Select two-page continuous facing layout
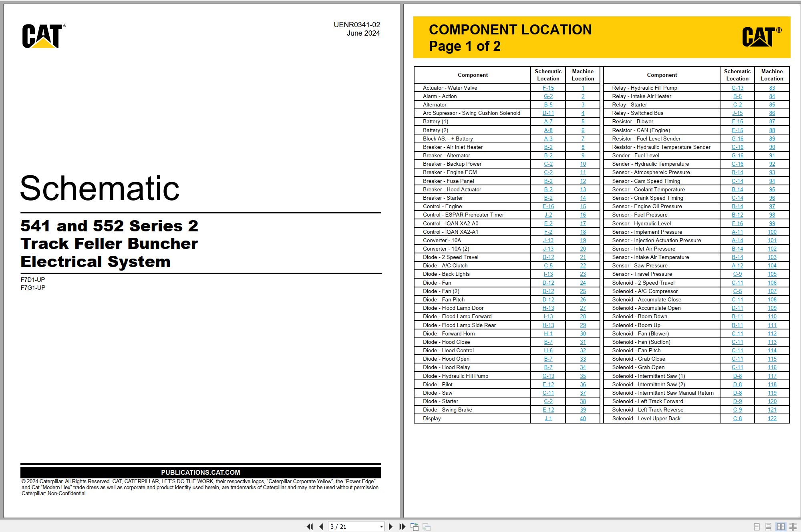This screenshot has width=801, height=532. click(793, 527)
